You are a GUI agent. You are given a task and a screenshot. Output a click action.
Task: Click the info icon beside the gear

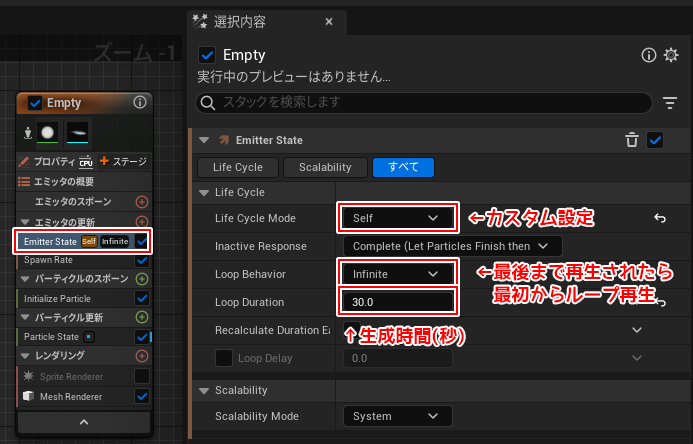point(648,55)
